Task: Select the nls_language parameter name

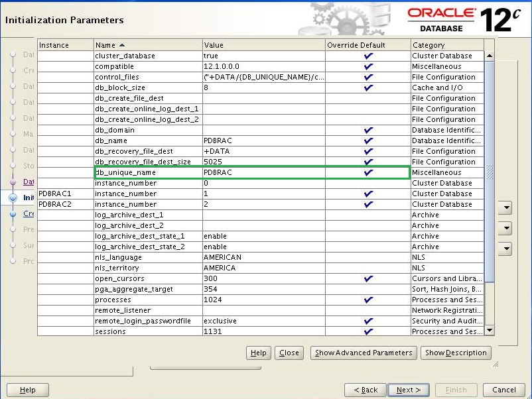Action: [x=148, y=257]
